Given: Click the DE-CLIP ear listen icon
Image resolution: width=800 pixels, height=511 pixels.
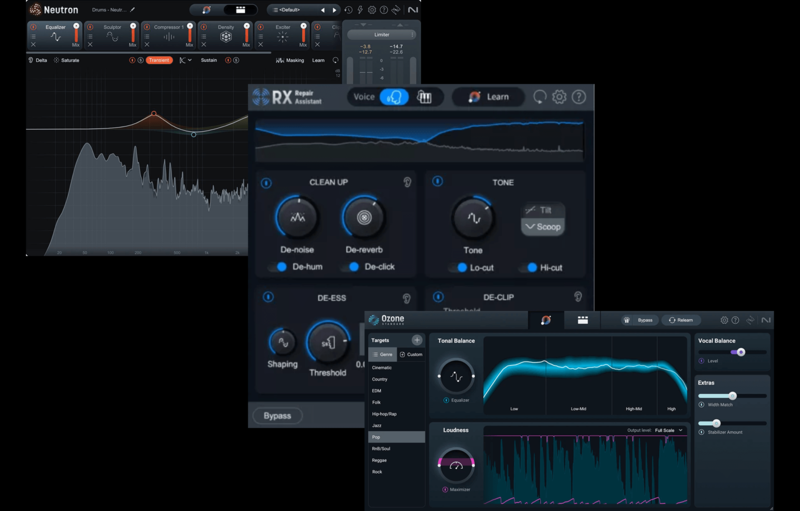Looking at the screenshot, I should [x=578, y=296].
